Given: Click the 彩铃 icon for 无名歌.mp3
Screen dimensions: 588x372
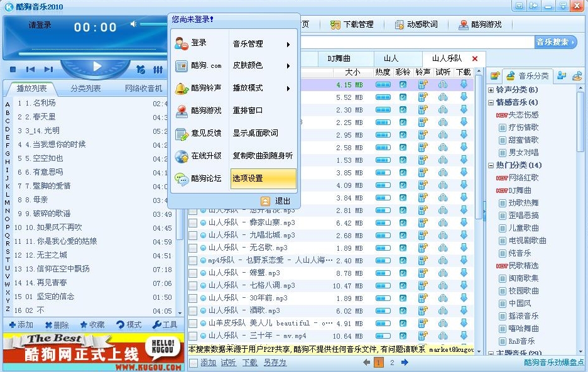Looking at the screenshot, I should (x=403, y=248).
